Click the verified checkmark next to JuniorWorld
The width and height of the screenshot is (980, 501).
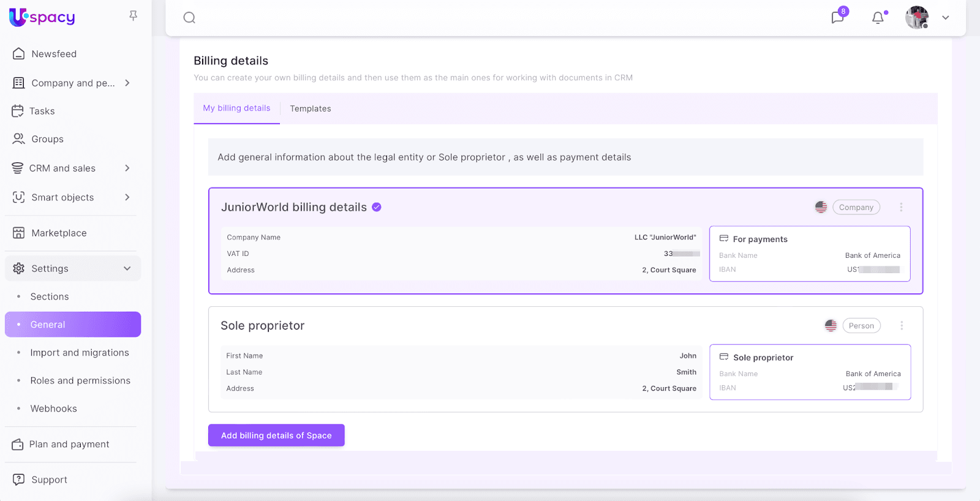(377, 208)
